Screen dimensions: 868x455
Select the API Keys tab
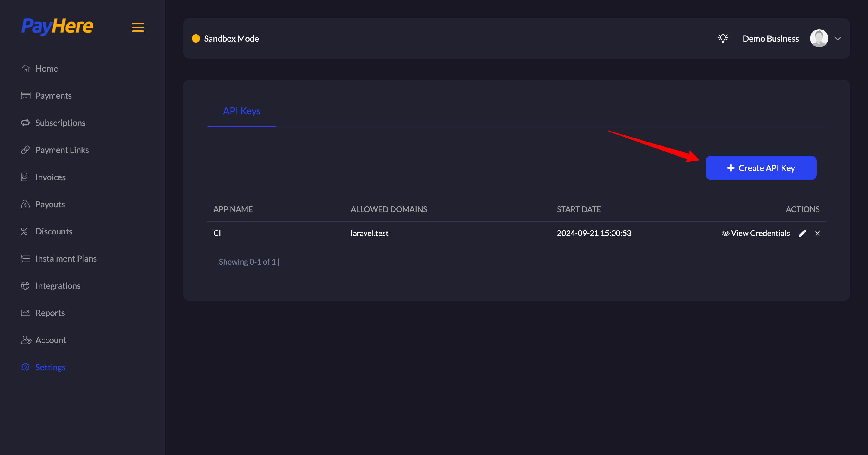click(242, 111)
